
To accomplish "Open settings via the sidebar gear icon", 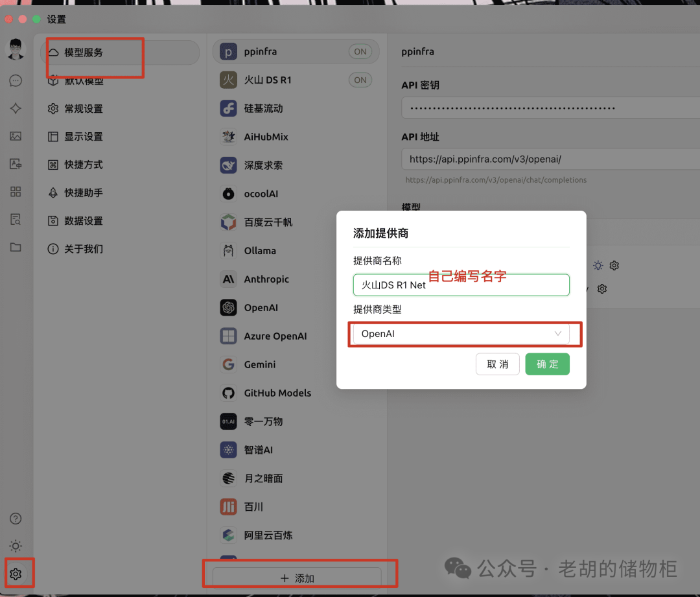I will (x=16, y=574).
